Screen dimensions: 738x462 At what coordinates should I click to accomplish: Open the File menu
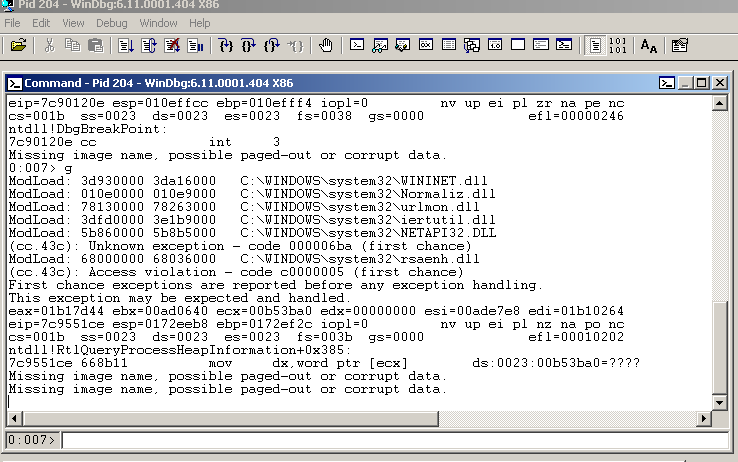(14, 22)
